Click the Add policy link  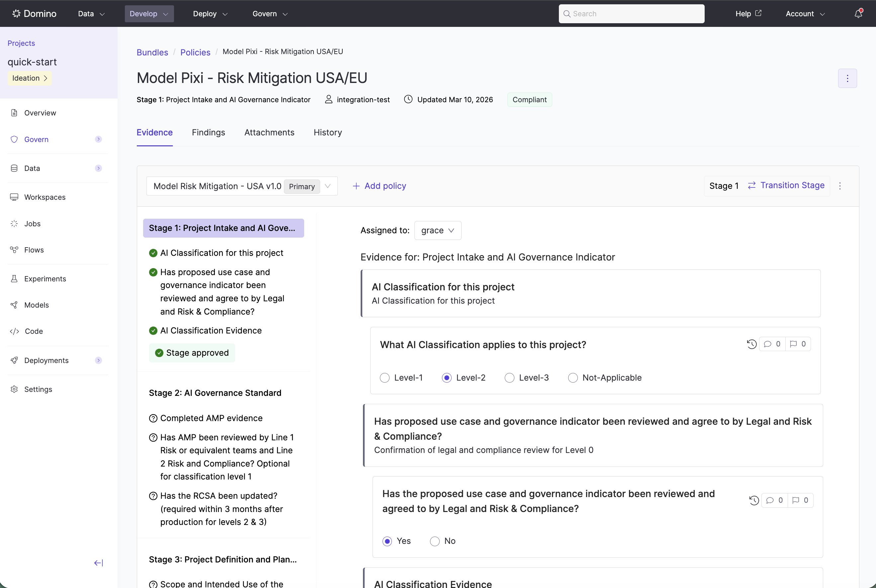[379, 186]
